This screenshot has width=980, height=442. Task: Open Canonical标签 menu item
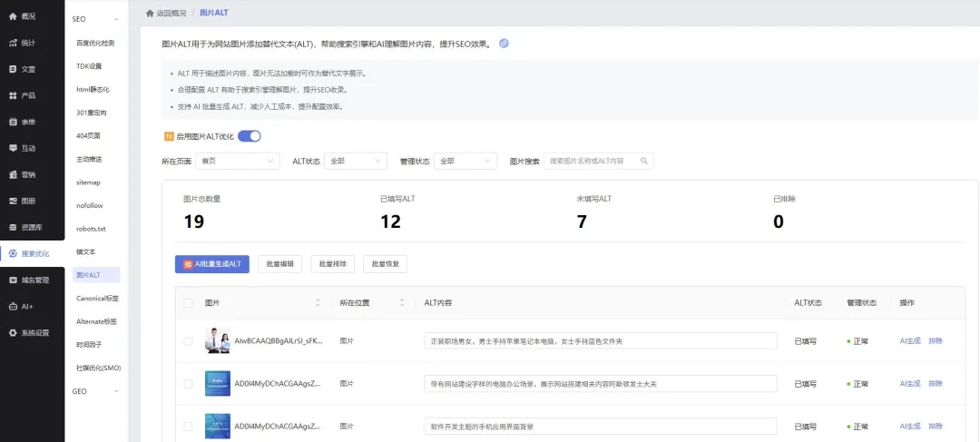pyautogui.click(x=97, y=299)
